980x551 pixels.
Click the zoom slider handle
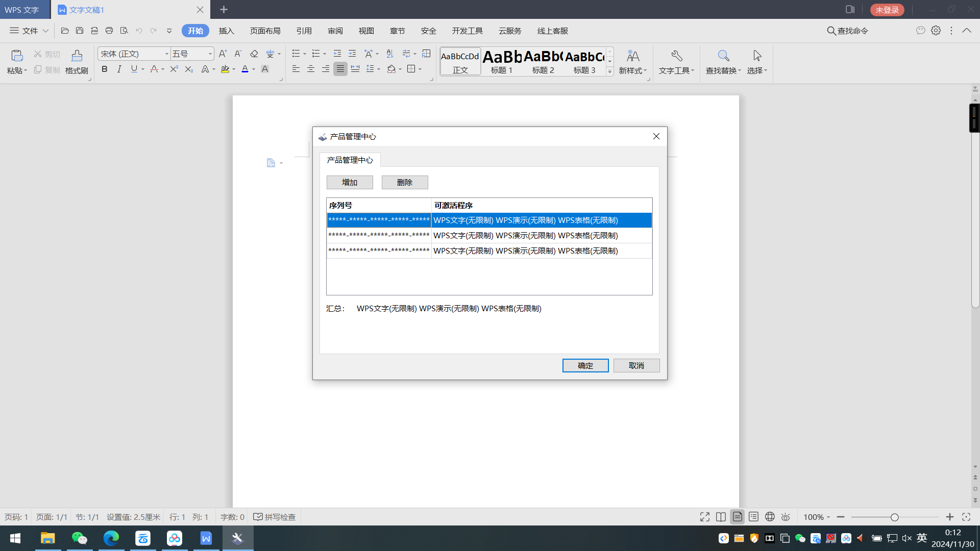click(894, 517)
